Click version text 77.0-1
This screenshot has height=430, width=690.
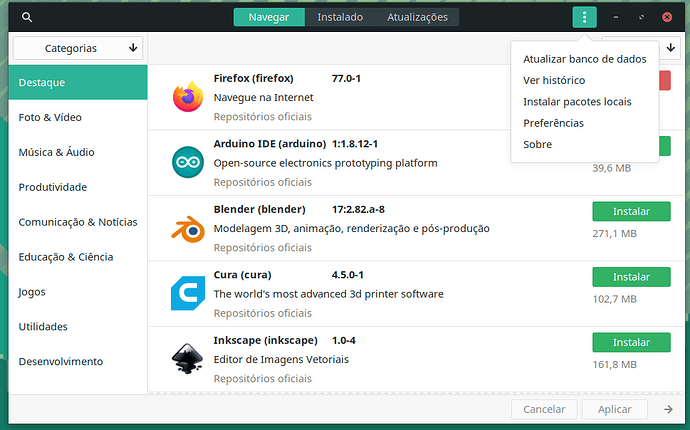tap(346, 78)
